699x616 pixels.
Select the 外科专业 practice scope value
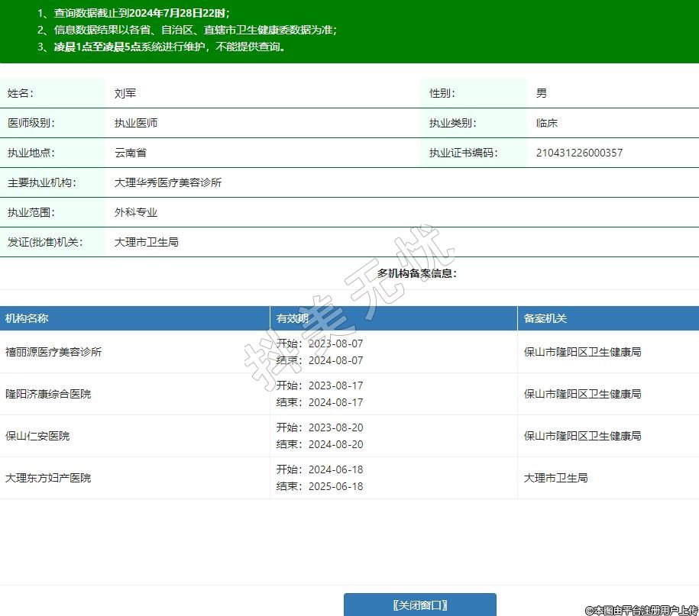[136, 213]
